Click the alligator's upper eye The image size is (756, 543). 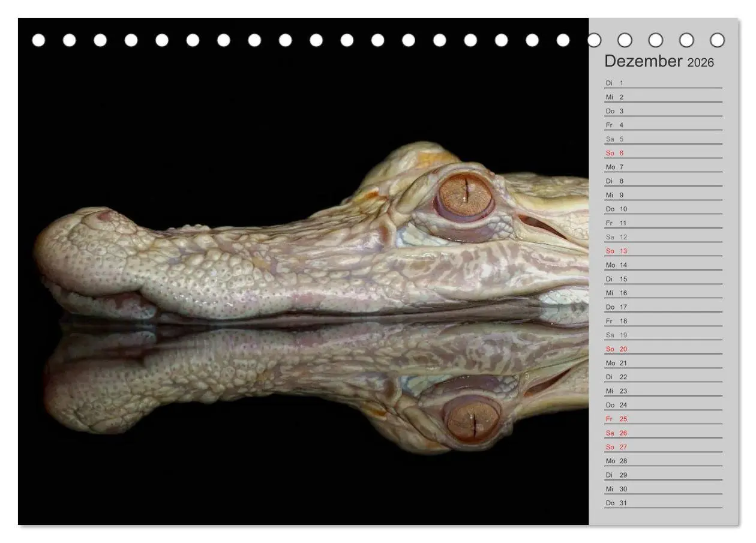[465, 196]
